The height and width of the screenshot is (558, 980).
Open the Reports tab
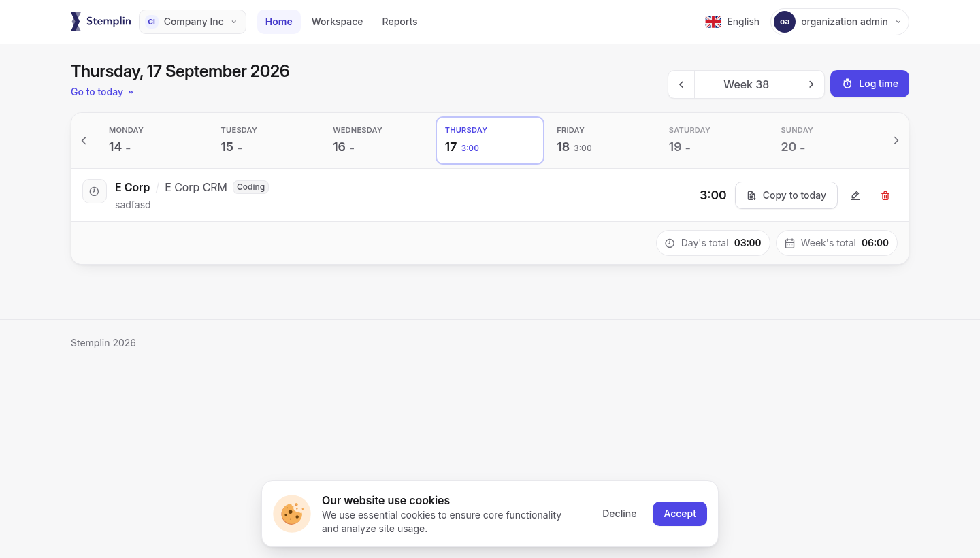click(399, 22)
